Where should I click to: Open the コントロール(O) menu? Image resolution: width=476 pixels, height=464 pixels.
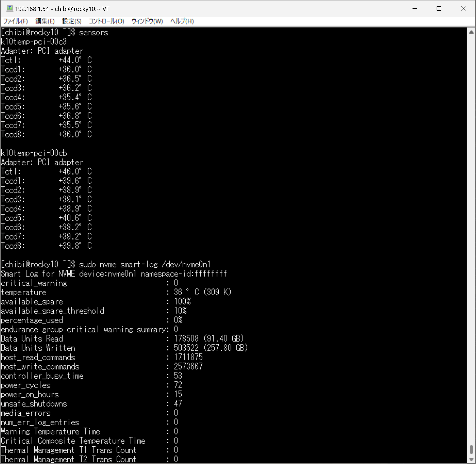[106, 21]
